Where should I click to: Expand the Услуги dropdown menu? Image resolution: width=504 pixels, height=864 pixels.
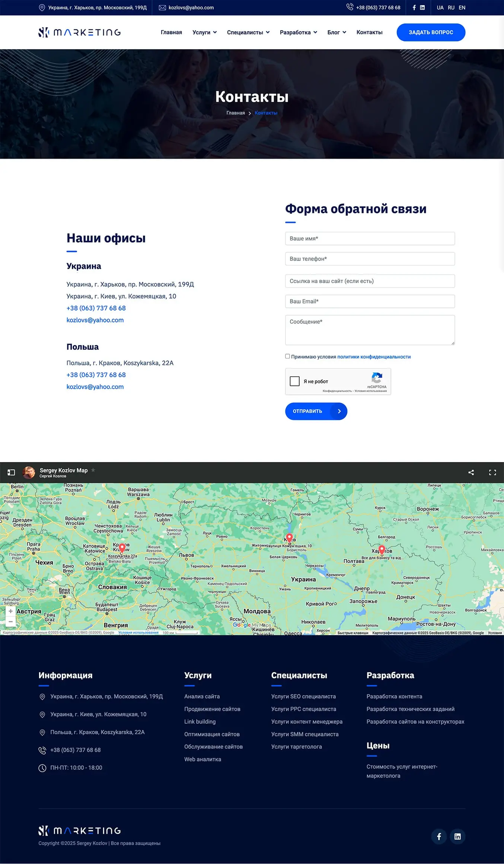click(204, 32)
